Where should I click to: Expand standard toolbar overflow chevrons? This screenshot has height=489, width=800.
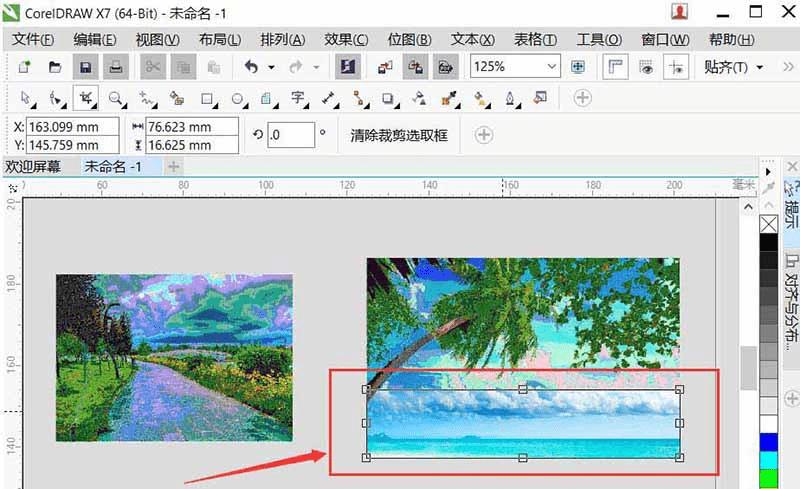coord(788,67)
